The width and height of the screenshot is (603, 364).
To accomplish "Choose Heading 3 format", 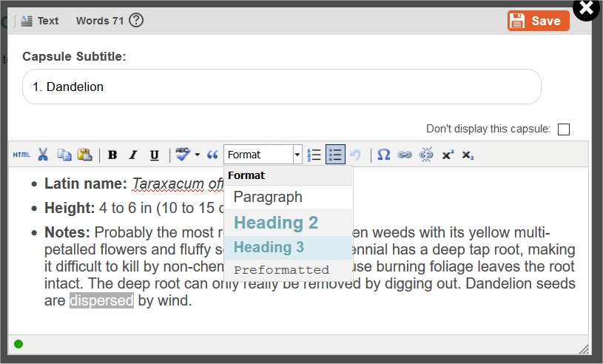I will click(288, 247).
